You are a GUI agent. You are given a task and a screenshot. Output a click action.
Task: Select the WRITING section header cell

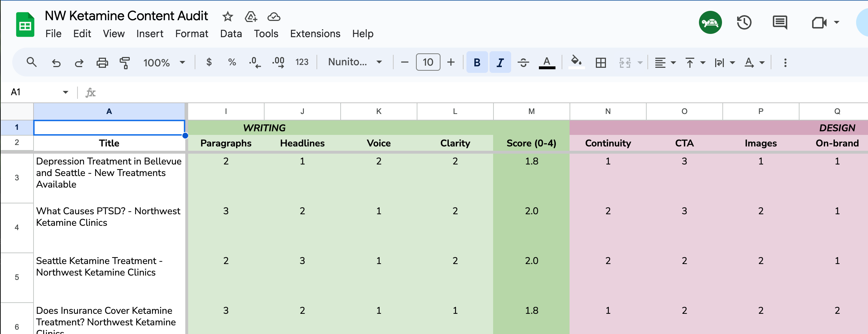tap(264, 128)
